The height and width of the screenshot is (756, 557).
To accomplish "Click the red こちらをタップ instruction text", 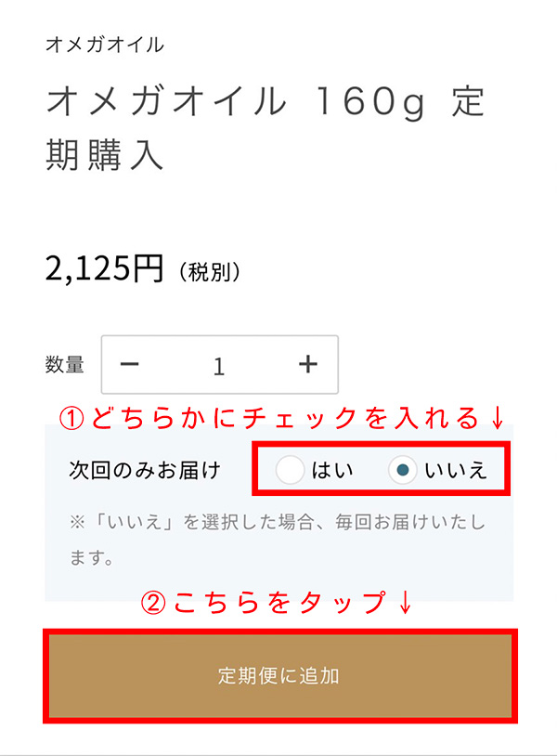I will [280, 603].
